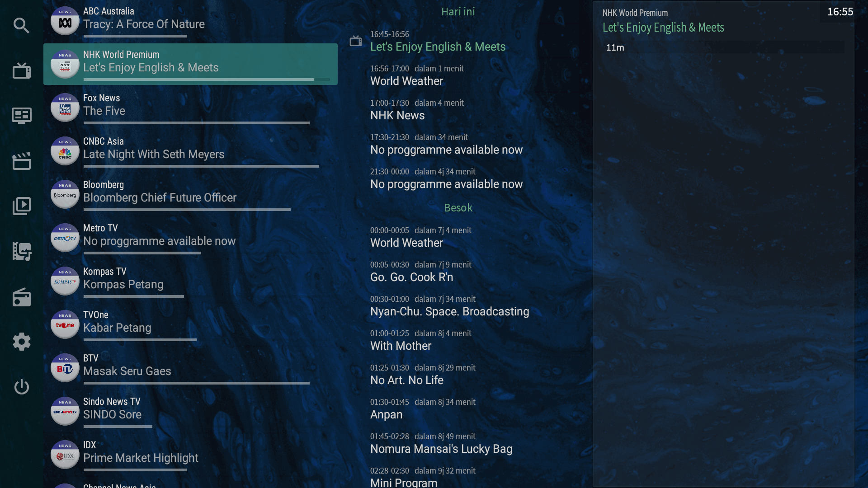
Task: Click the Besok heading
Action: (458, 208)
